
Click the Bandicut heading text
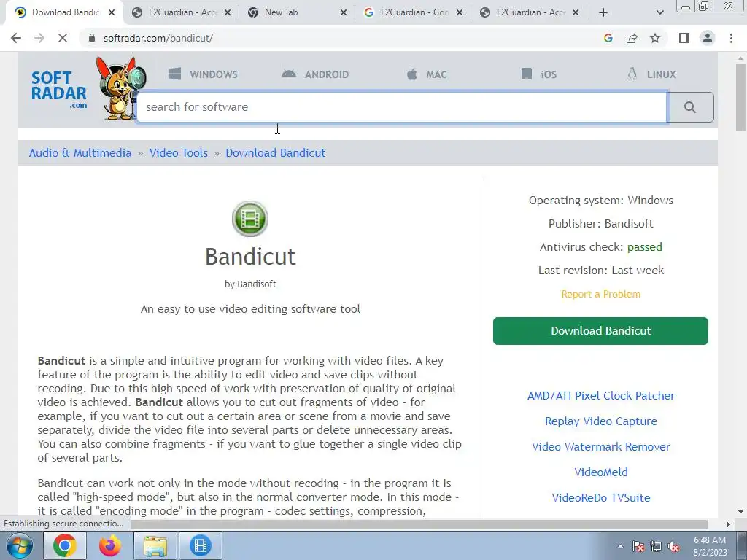point(250,257)
